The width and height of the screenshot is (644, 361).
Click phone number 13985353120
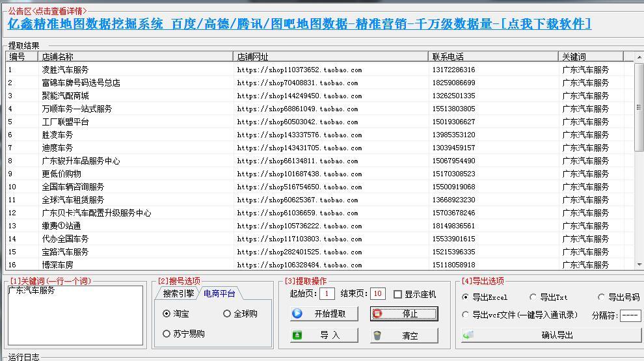tap(453, 135)
